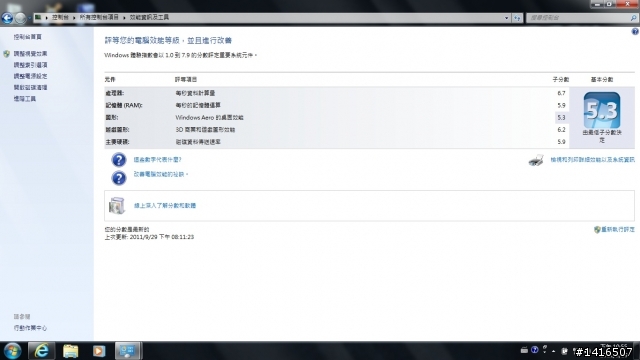Expand breadcrumb arrow after 所有控制台項目
The width and height of the screenshot is (640, 360).
pos(124,18)
